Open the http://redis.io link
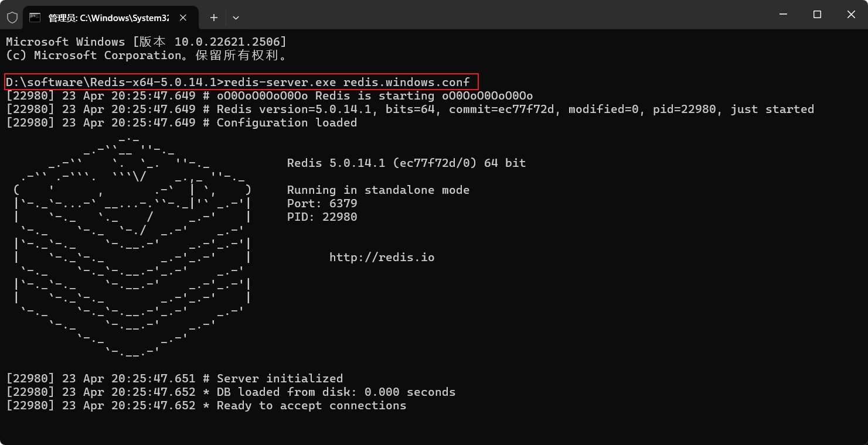 pyautogui.click(x=383, y=257)
